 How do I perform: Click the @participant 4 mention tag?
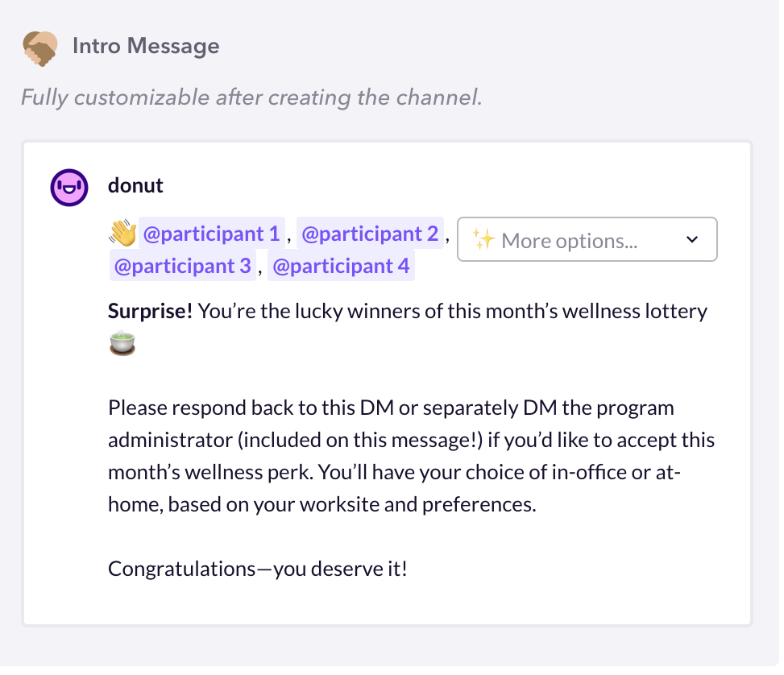[x=341, y=266]
